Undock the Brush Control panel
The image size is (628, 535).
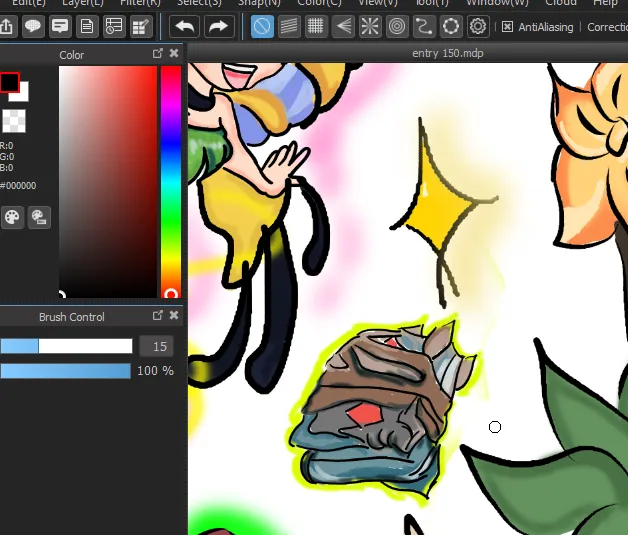click(158, 316)
